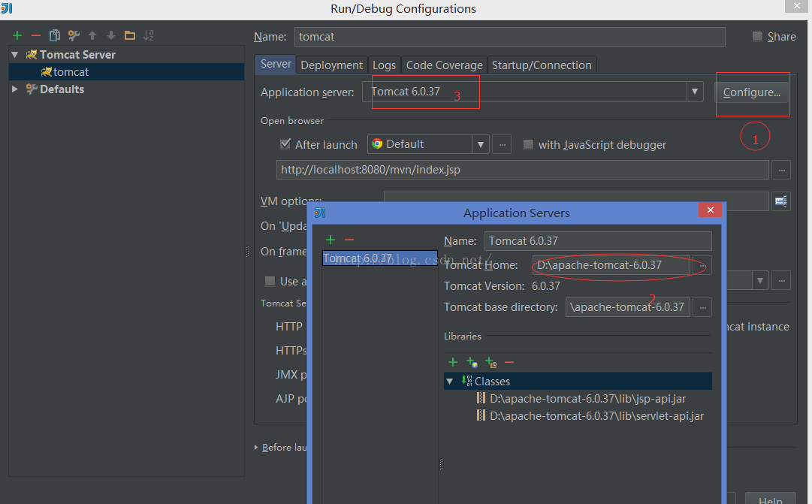Sort configurations alphabetically icon
The height and width of the screenshot is (504, 812).
click(149, 35)
